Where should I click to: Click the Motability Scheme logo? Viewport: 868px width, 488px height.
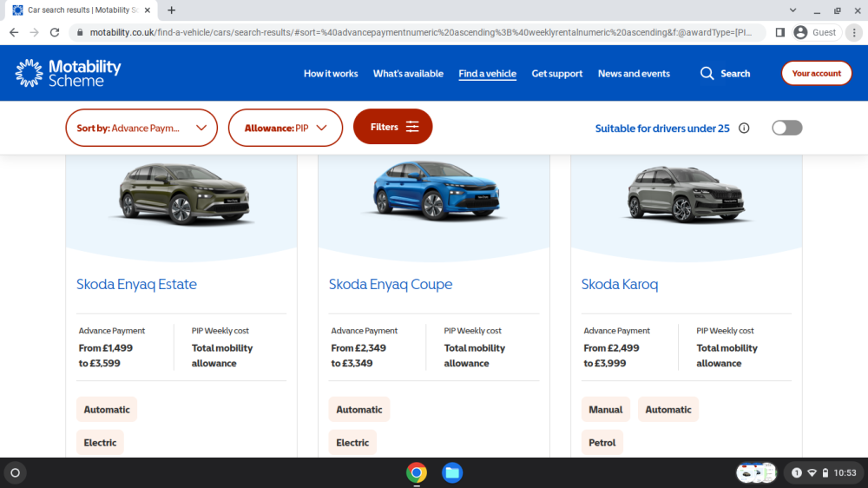click(x=68, y=73)
